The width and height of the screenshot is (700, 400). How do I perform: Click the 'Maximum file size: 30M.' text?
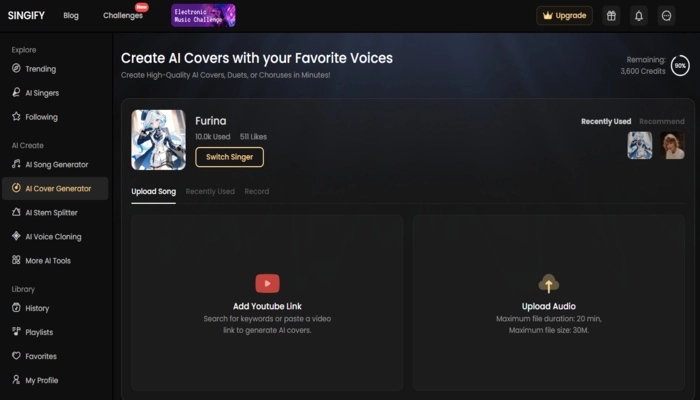tap(549, 330)
